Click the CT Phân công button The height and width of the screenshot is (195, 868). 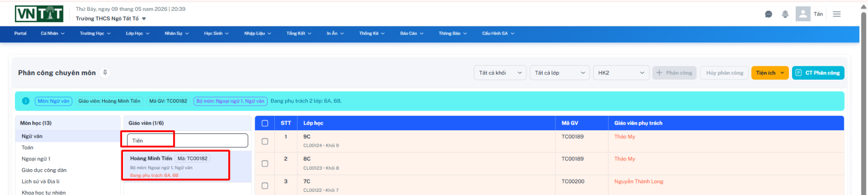818,73
